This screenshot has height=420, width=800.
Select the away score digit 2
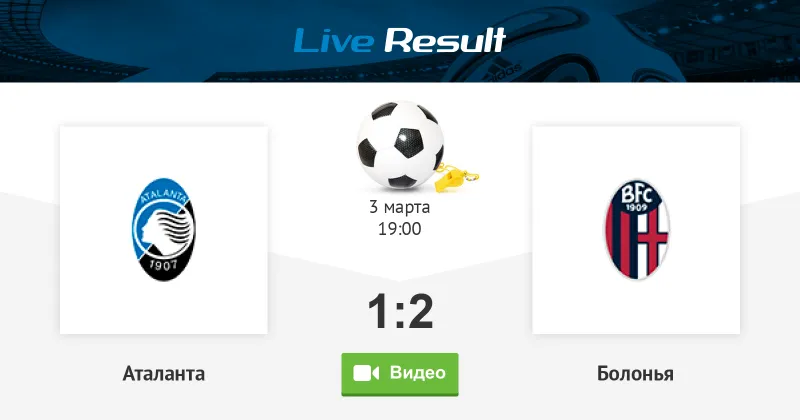(420, 311)
